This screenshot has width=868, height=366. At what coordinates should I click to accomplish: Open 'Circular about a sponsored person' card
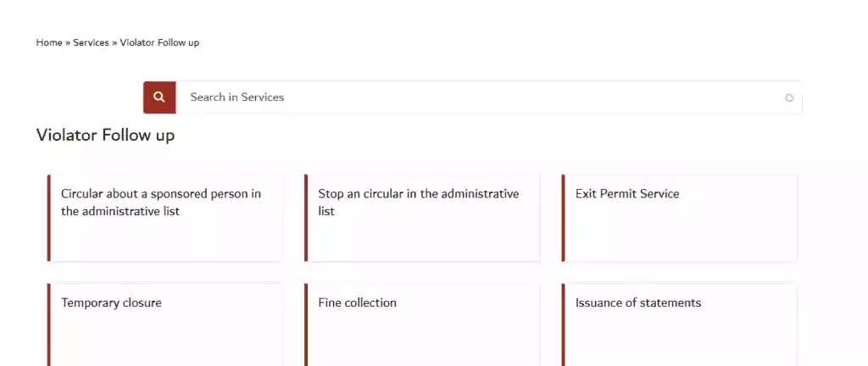(x=165, y=218)
